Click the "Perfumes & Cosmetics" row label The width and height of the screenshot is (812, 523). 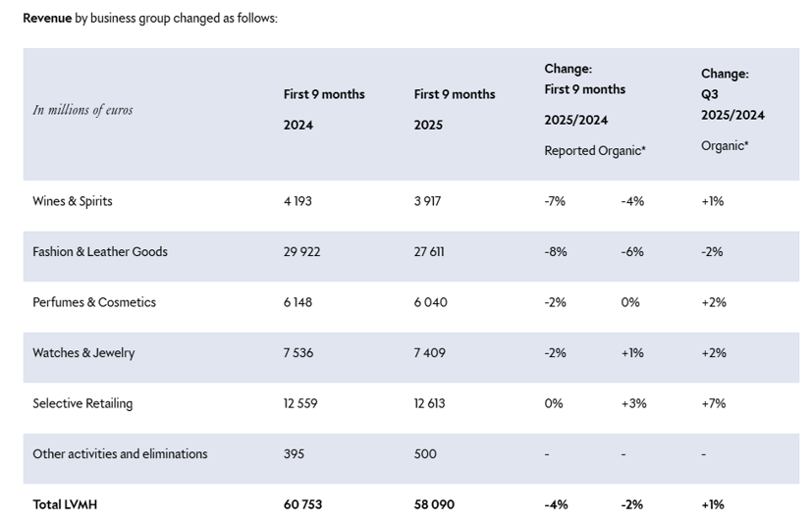coord(94,302)
